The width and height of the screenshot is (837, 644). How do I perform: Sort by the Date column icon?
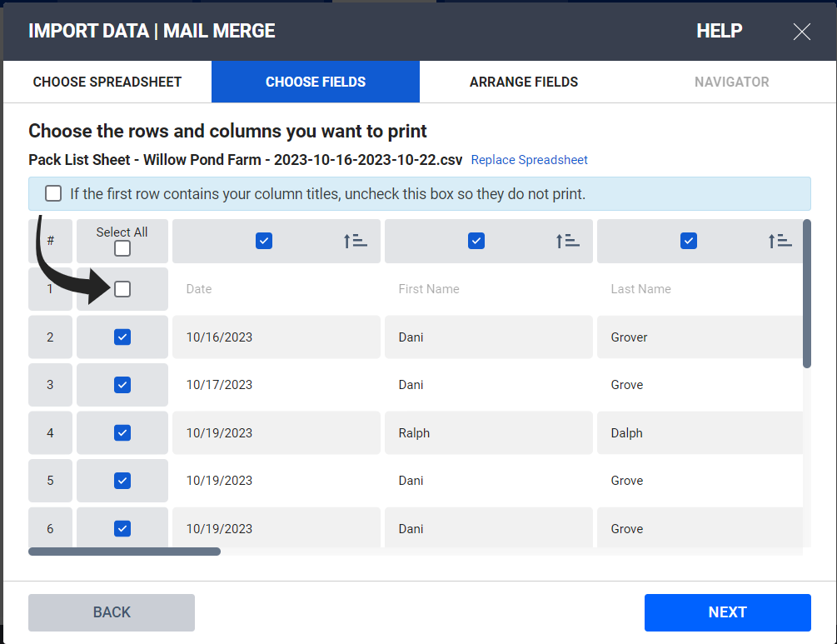pyautogui.click(x=355, y=241)
